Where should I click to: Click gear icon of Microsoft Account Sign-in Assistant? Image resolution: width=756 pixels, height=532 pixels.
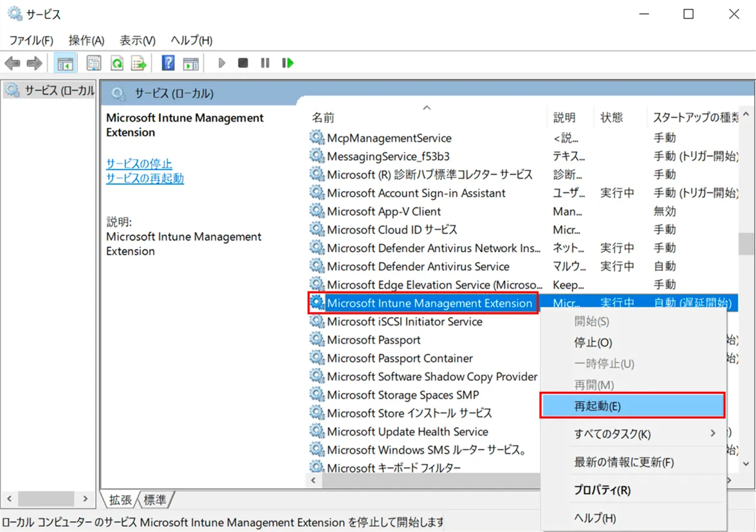[317, 193]
